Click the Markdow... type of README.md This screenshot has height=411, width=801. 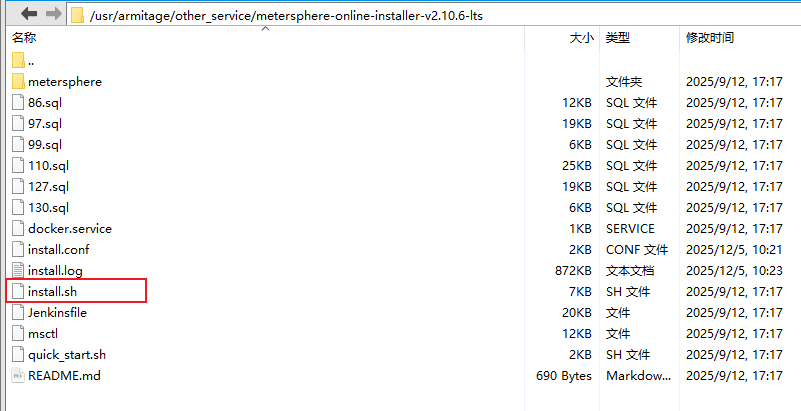point(639,375)
